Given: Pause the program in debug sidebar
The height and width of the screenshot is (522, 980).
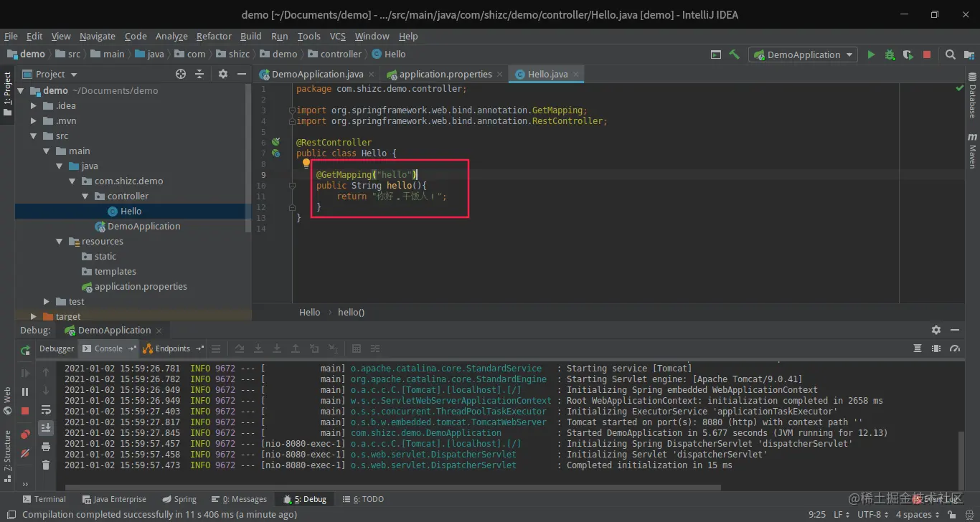Looking at the screenshot, I should [x=25, y=391].
